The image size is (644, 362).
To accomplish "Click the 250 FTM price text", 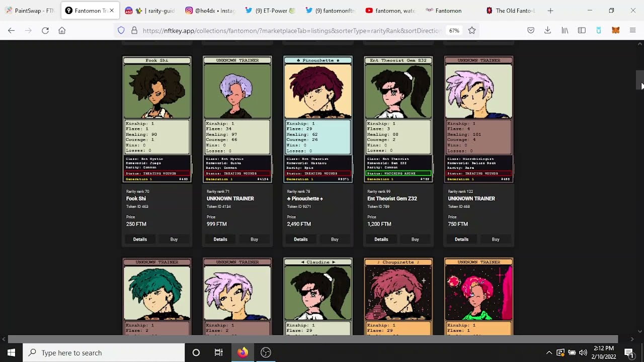I will 136,224.
